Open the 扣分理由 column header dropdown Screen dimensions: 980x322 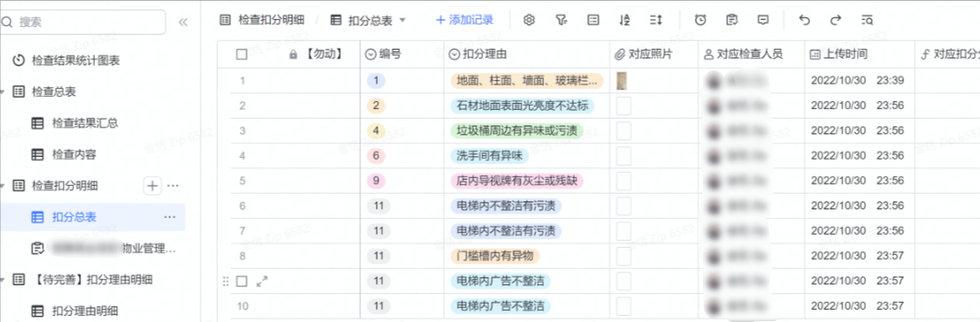pos(455,54)
